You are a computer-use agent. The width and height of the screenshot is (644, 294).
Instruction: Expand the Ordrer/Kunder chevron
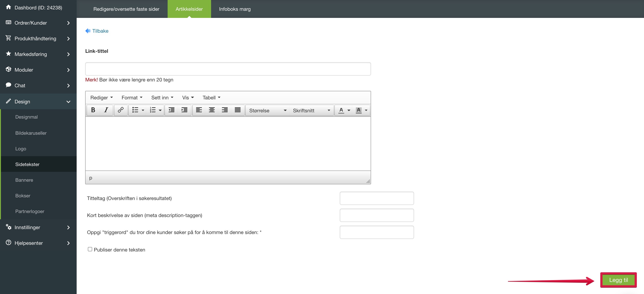point(68,23)
